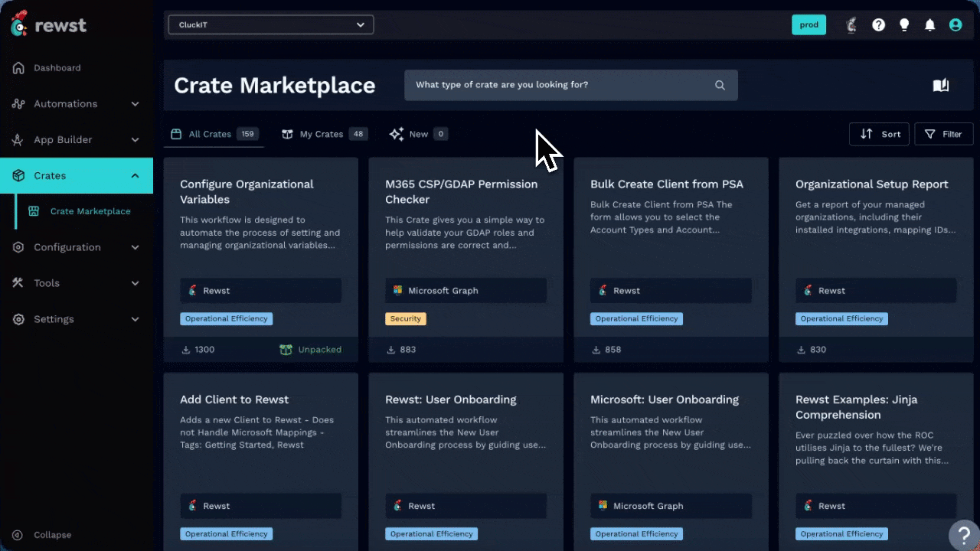This screenshot has height=551, width=980.
Task: Open the documentation book icon
Action: (940, 85)
